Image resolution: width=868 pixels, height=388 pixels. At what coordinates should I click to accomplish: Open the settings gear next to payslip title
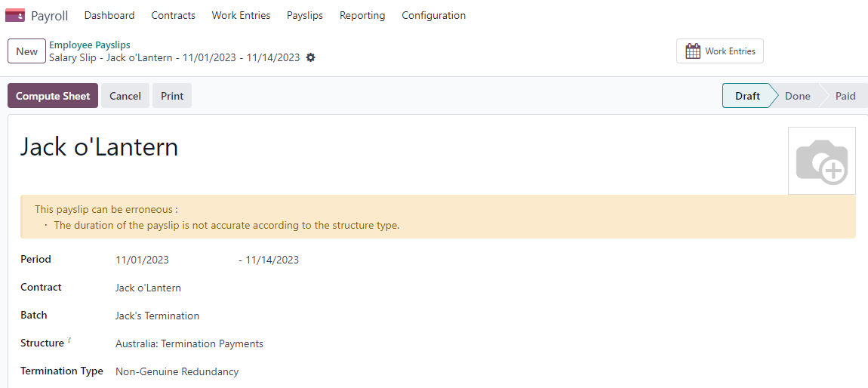coord(310,58)
